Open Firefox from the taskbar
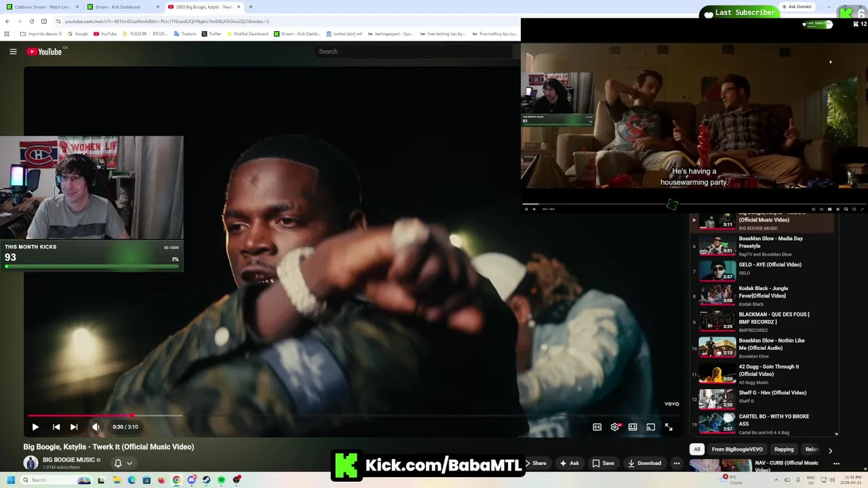The width and height of the screenshot is (868, 488). 161,480
